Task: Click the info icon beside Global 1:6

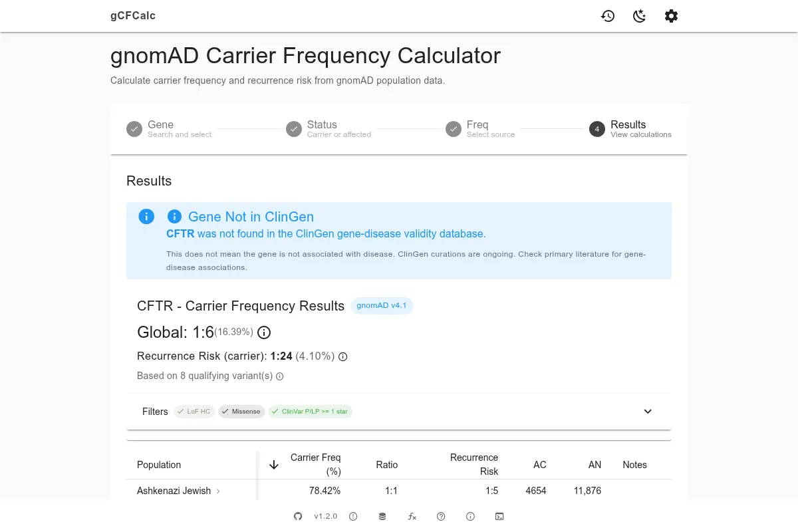Action: tap(263, 332)
